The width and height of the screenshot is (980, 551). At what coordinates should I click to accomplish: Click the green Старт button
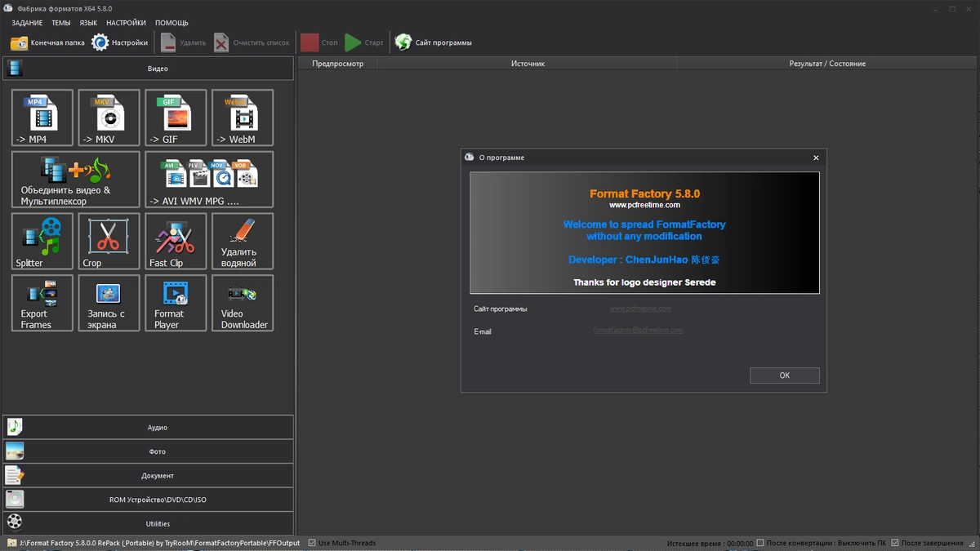pyautogui.click(x=364, y=42)
